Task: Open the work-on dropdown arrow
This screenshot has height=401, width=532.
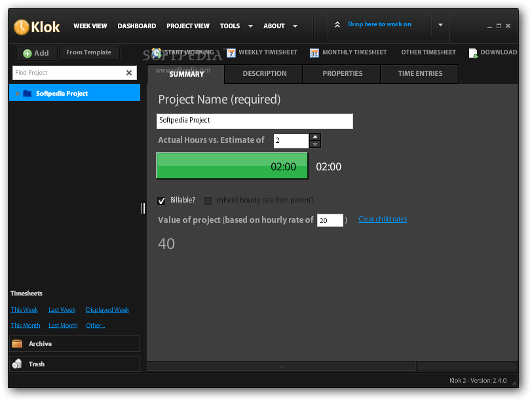Action: tap(440, 25)
